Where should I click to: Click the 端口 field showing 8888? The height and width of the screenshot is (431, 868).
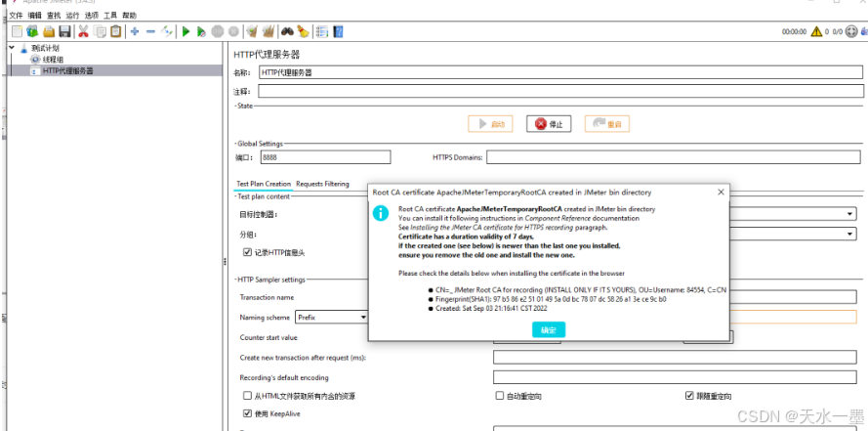pos(325,157)
